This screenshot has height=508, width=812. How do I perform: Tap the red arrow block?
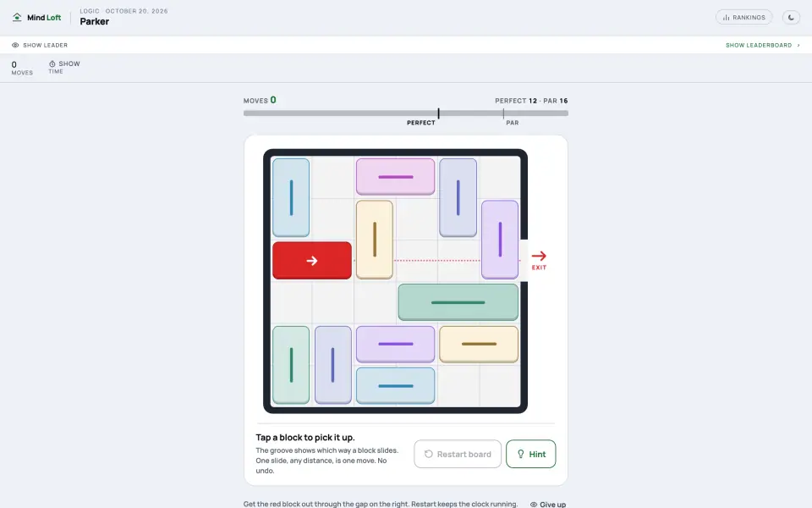312,260
